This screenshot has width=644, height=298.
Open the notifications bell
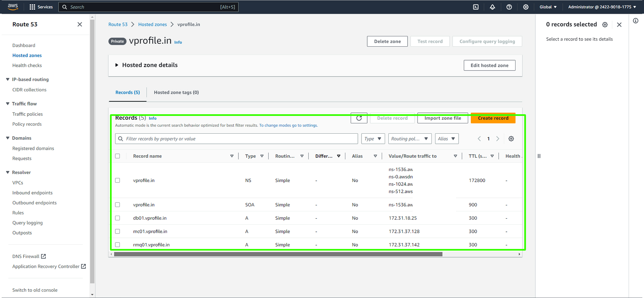[492, 7]
